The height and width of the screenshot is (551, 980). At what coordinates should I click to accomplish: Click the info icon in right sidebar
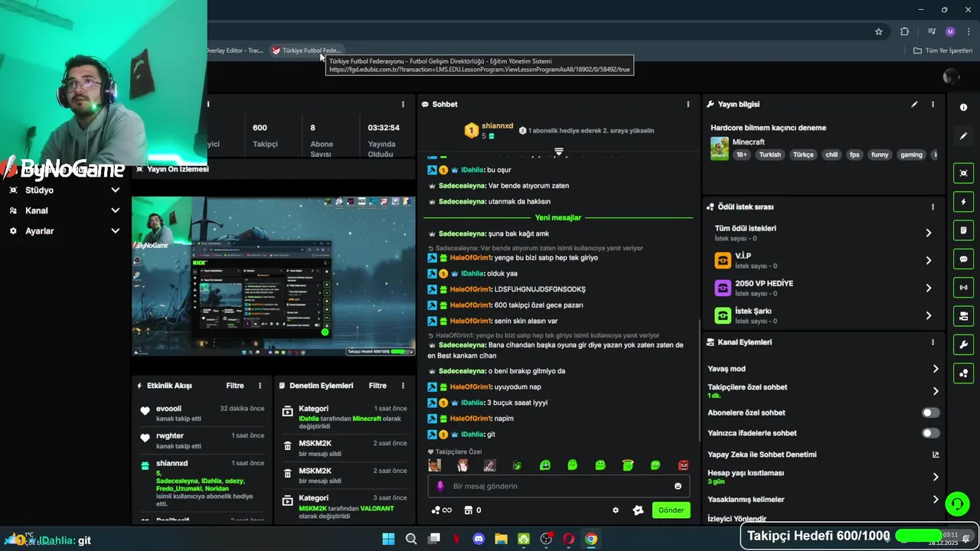coord(963,107)
